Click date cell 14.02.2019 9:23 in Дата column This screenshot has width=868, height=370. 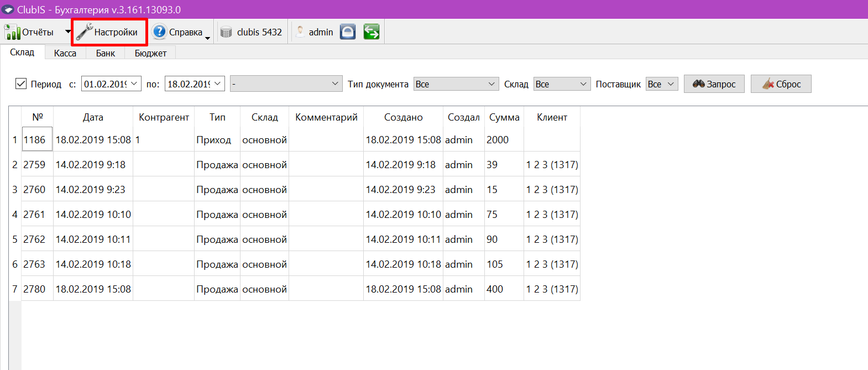[93, 189]
